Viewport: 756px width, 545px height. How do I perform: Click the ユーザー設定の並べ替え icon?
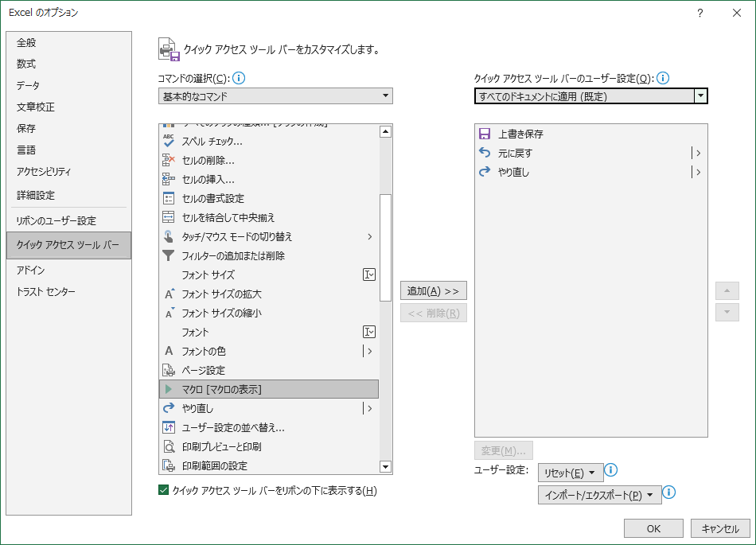168,427
